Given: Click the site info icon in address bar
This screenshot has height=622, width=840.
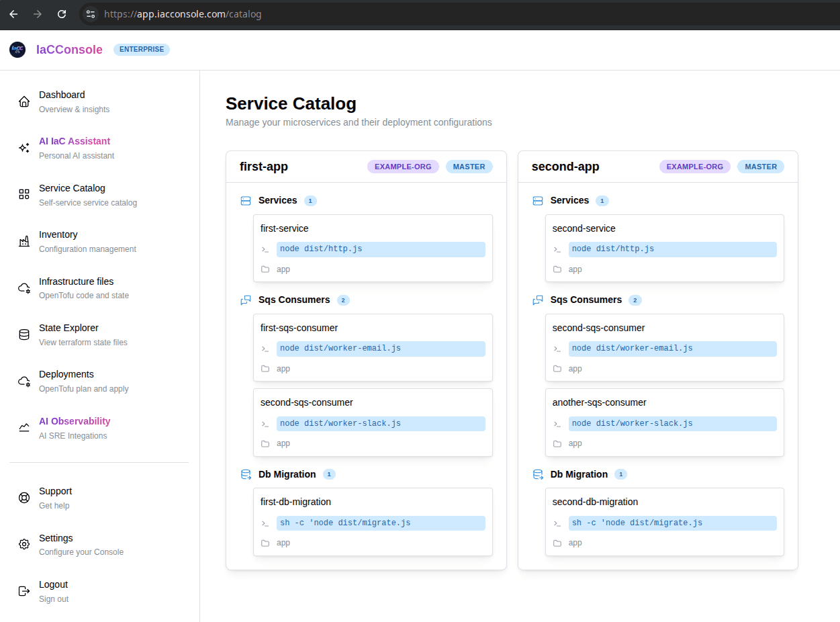Looking at the screenshot, I should tap(91, 13).
